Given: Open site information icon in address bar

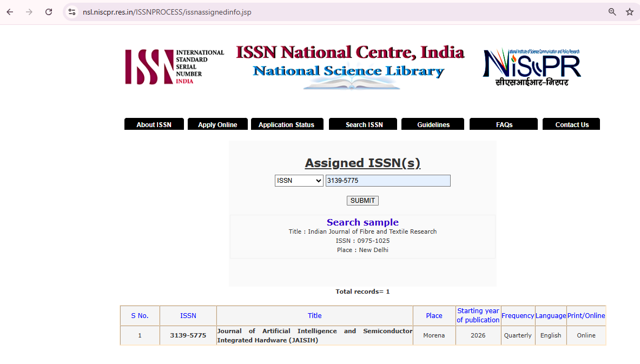Looking at the screenshot, I should pos(72,12).
